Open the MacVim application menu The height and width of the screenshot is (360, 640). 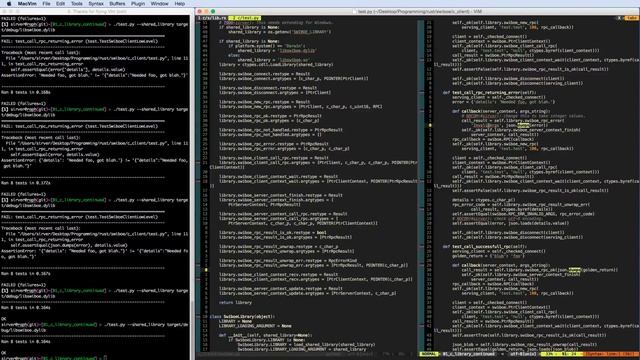(x=27, y=4)
